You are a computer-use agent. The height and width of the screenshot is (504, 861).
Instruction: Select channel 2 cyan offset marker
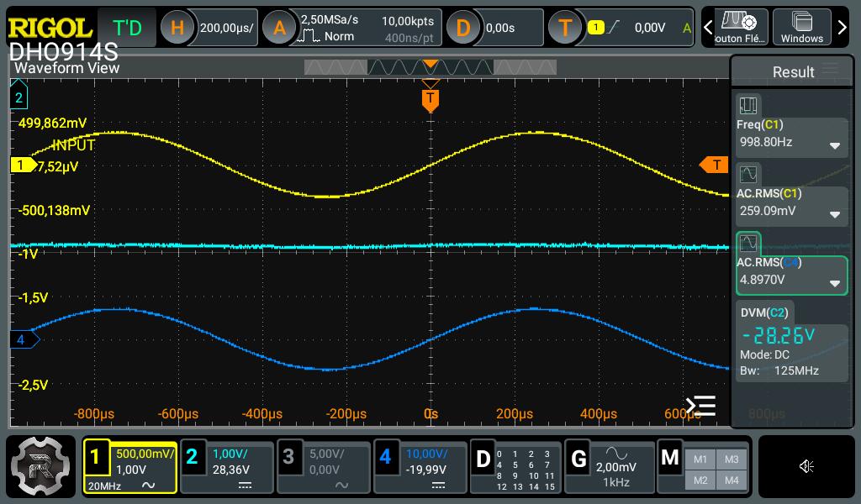coord(18,97)
